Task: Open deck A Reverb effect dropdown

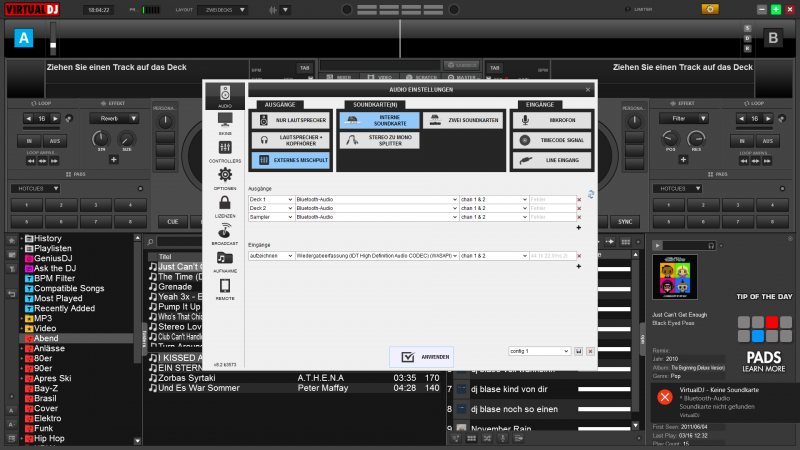Action: [114, 118]
